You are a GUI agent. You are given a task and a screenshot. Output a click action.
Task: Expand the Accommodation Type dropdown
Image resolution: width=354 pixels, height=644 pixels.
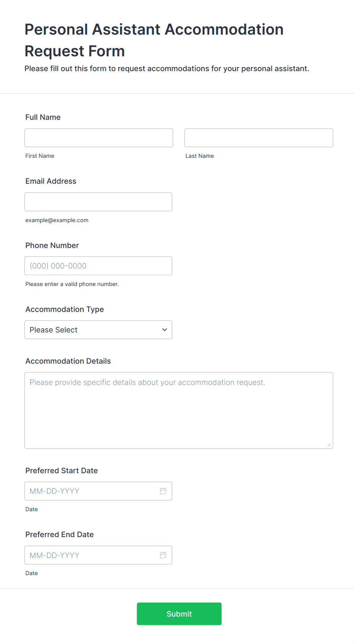coord(98,330)
